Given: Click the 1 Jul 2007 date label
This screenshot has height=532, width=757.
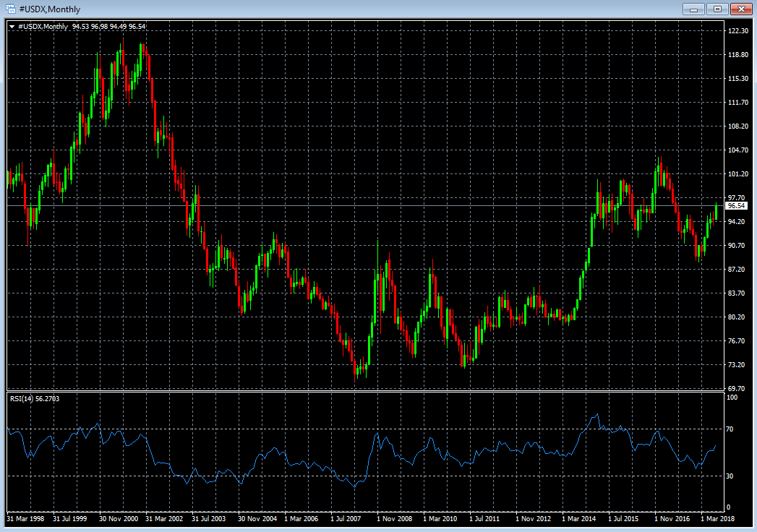Looking at the screenshot, I should (346, 519).
